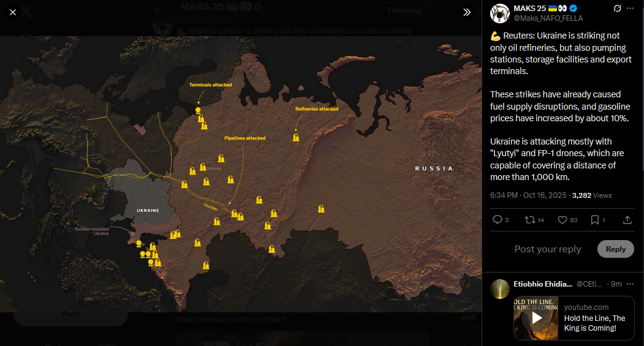This screenshot has width=644, height=346.
Task: Click the gray Reply button
Action: coord(615,249)
